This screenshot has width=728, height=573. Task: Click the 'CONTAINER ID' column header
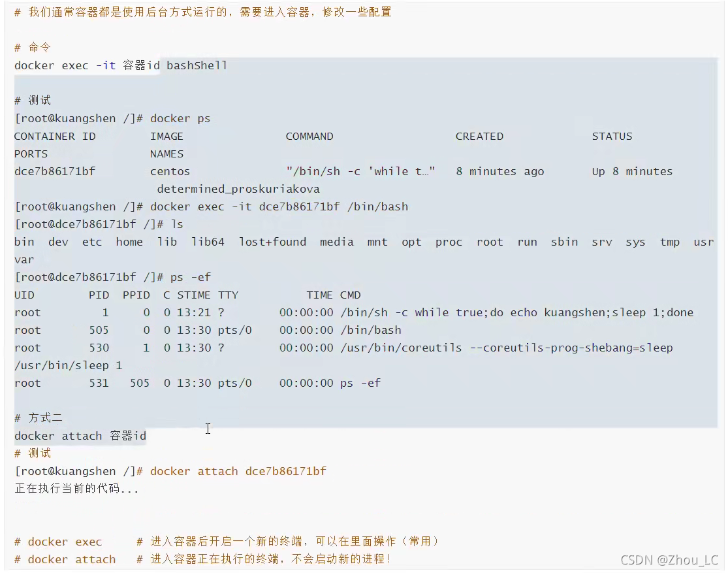pos(55,136)
